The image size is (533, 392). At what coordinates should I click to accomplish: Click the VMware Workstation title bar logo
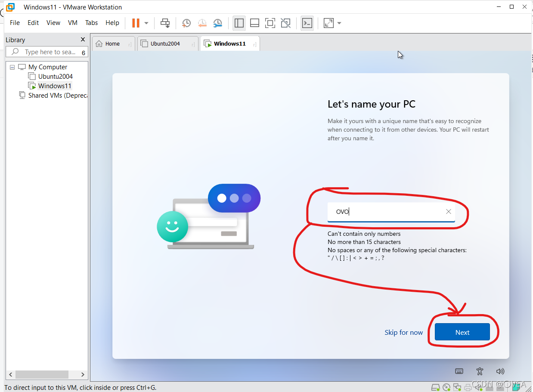(x=10, y=7)
